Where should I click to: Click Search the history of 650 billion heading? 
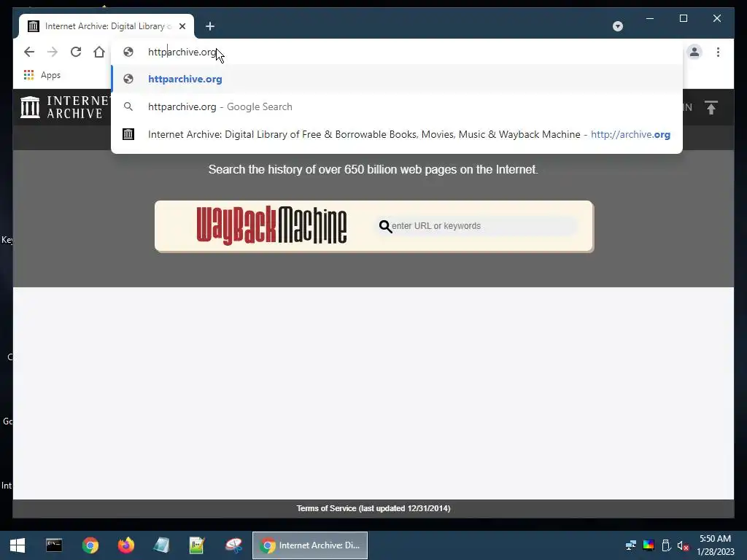tap(373, 169)
